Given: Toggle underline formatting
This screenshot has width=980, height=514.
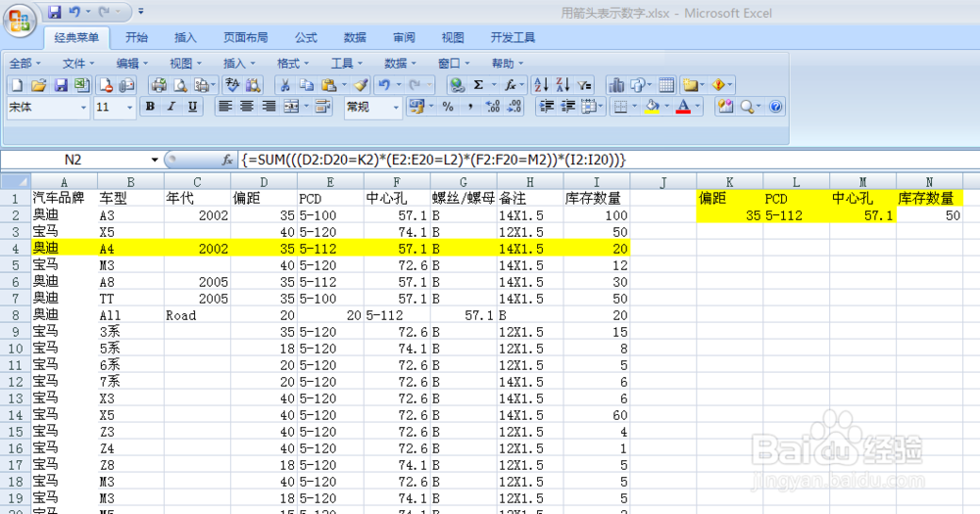Looking at the screenshot, I should [x=192, y=107].
